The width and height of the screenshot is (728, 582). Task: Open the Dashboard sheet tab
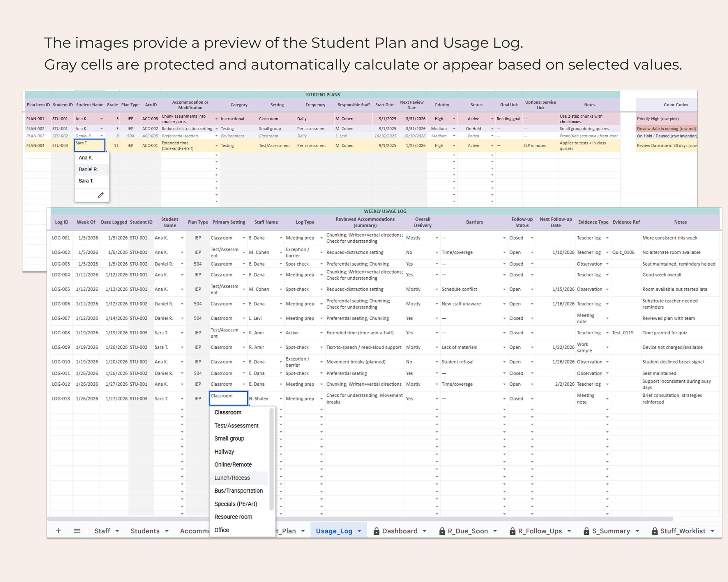tap(400, 531)
